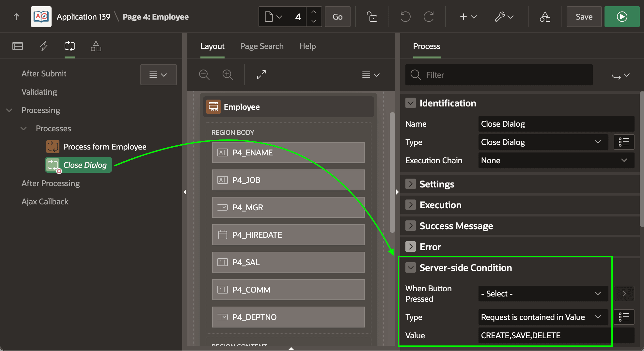Select the Employee region header

pos(289,107)
